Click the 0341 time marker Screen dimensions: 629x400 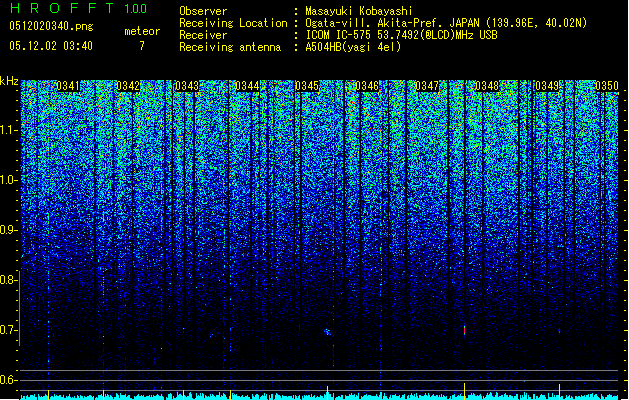click(68, 86)
